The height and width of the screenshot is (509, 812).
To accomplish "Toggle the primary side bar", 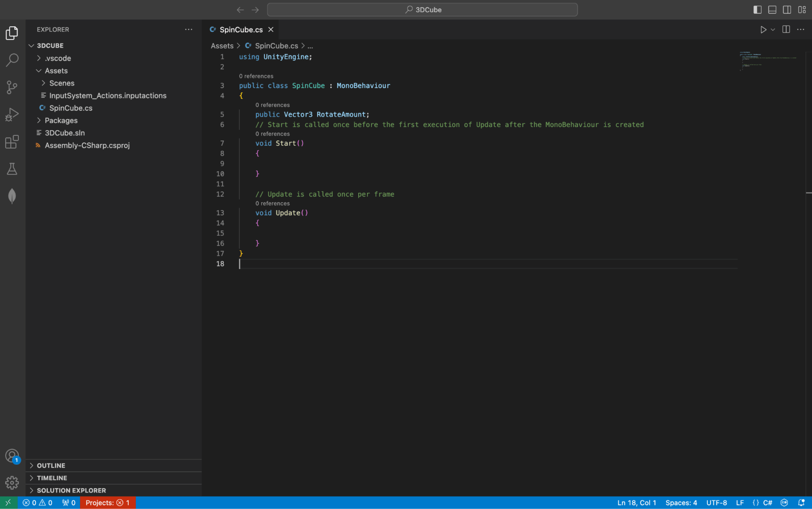I will click(757, 9).
